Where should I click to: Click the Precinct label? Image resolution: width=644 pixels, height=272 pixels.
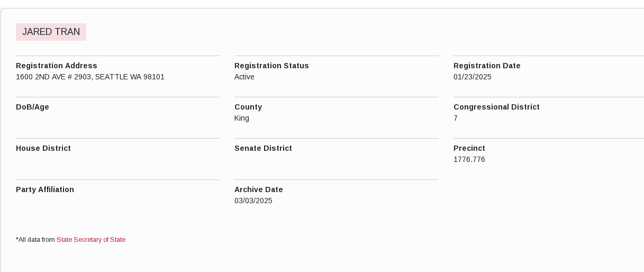(x=469, y=148)
